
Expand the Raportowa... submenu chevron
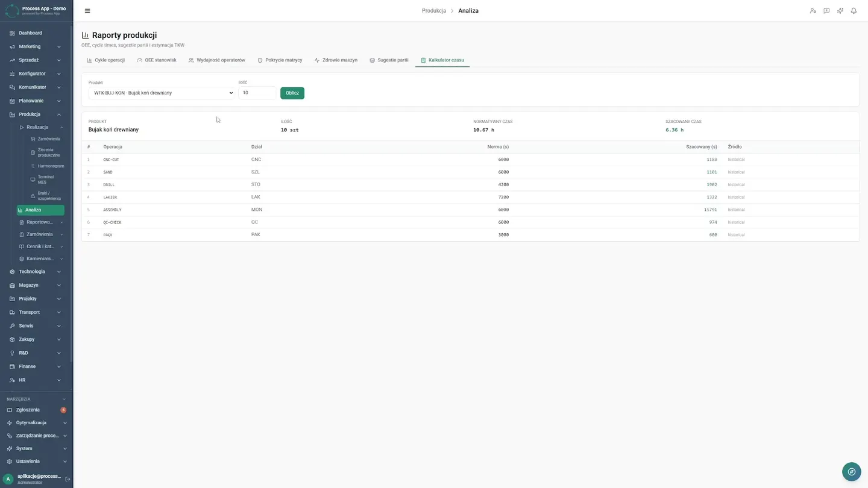tap(61, 222)
